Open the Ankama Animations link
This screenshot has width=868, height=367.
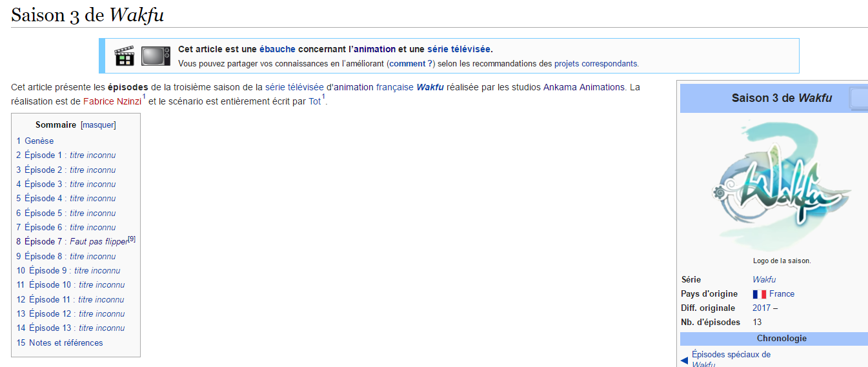click(583, 87)
